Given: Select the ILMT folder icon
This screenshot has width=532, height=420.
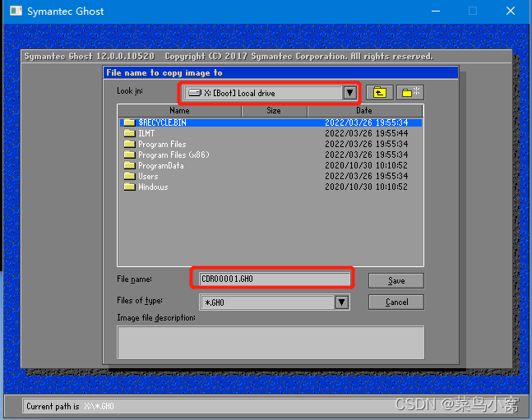Looking at the screenshot, I should point(129,133).
